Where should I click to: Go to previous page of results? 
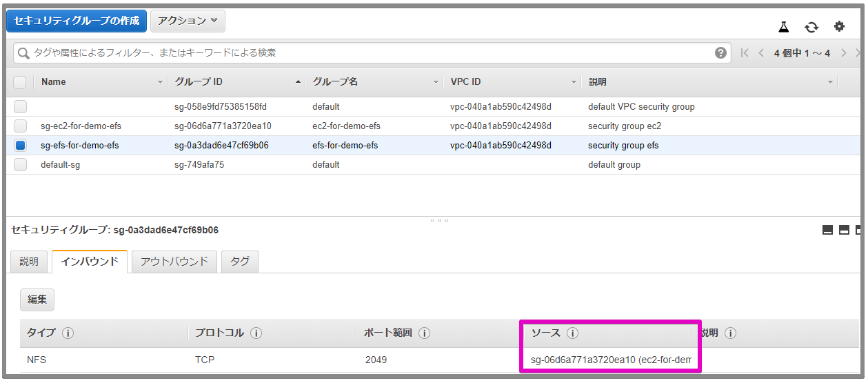pos(761,53)
